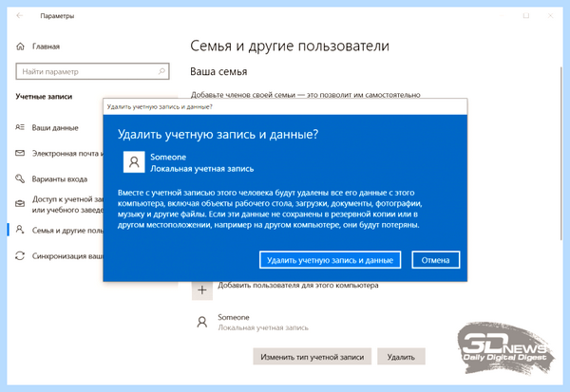Maximize the Параметры window
This screenshot has height=392, width=570.
pyautogui.click(x=525, y=15)
